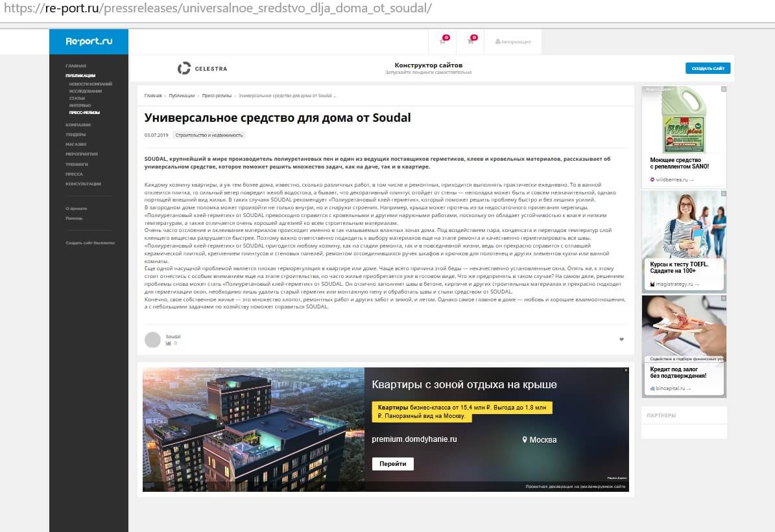775x532 pixels.
Task: Click premium.domdyhanie.ru link in banner
Action: [414, 439]
